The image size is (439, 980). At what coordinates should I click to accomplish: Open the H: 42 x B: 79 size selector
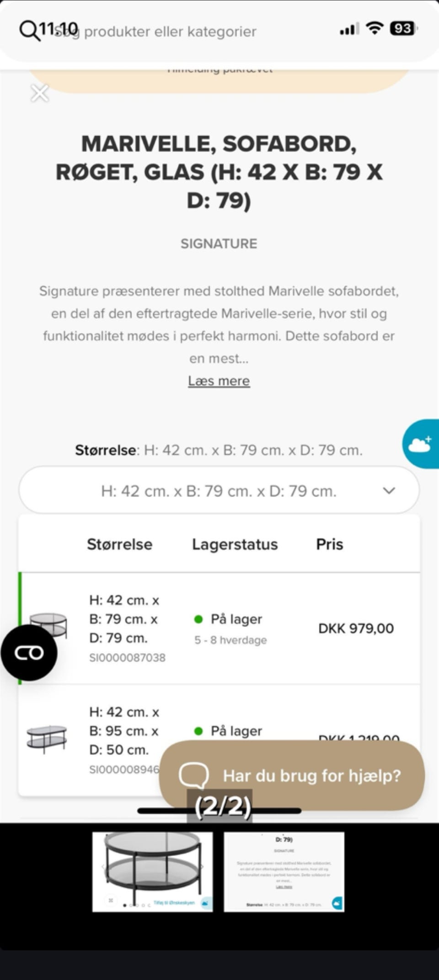click(x=219, y=491)
